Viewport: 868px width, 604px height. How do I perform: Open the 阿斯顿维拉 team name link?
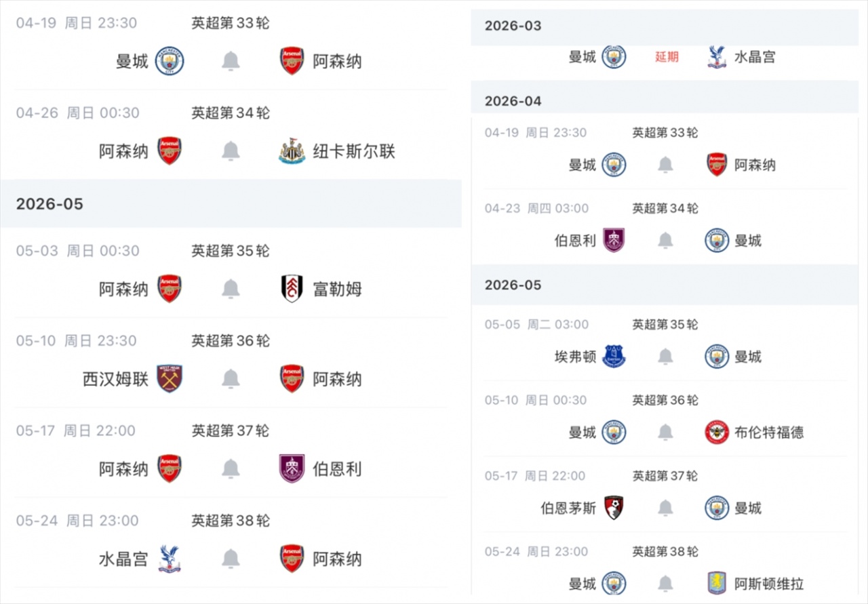[x=769, y=583]
